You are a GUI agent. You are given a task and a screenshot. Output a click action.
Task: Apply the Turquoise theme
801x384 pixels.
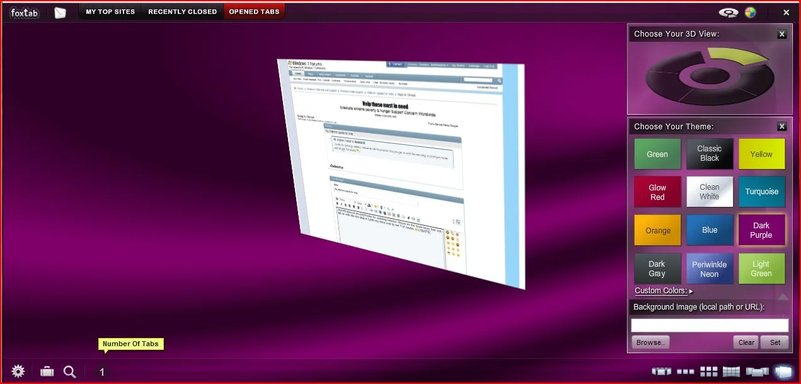pyautogui.click(x=762, y=192)
